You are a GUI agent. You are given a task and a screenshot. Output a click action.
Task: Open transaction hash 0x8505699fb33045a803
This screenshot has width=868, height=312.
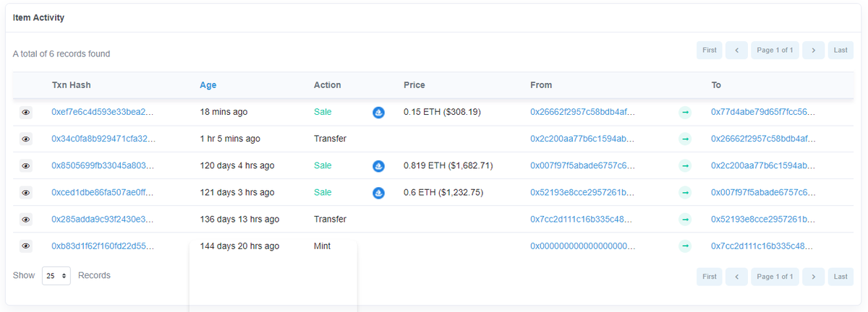click(x=103, y=166)
